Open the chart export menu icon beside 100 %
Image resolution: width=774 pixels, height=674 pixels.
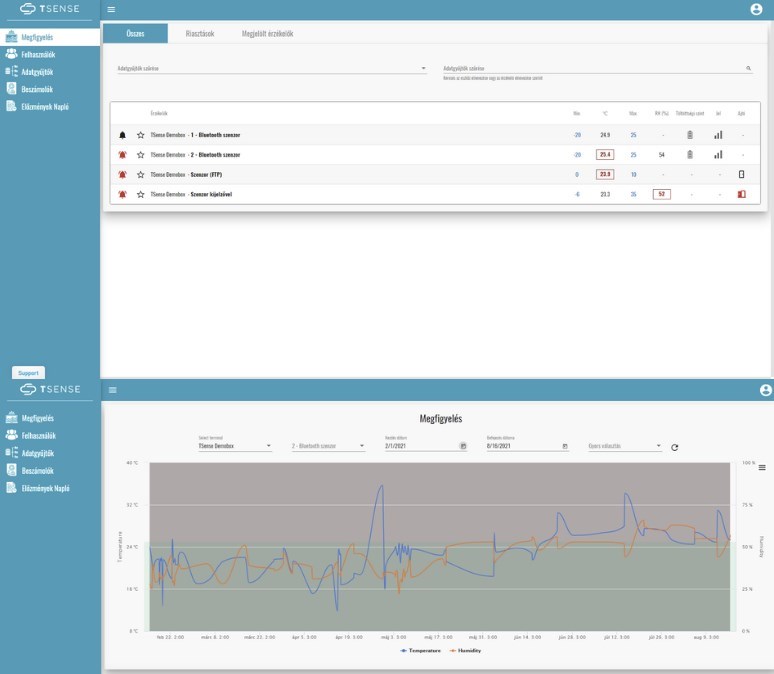coord(762,467)
